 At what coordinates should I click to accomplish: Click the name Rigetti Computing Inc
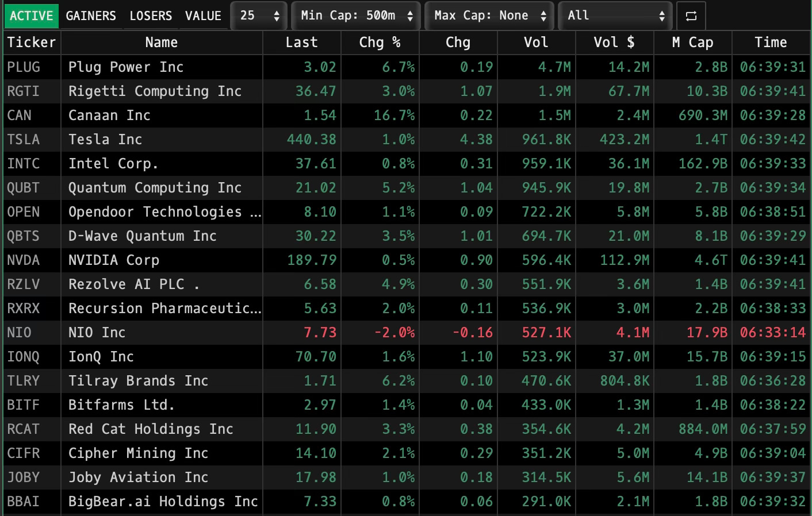pos(155,91)
